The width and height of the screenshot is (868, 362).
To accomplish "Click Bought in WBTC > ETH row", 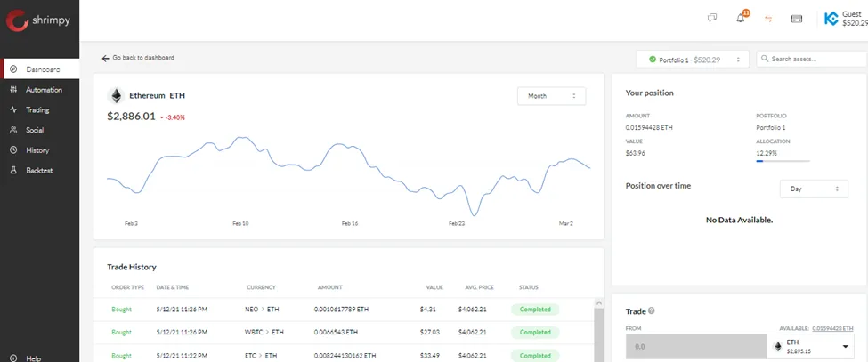I will [121, 332].
